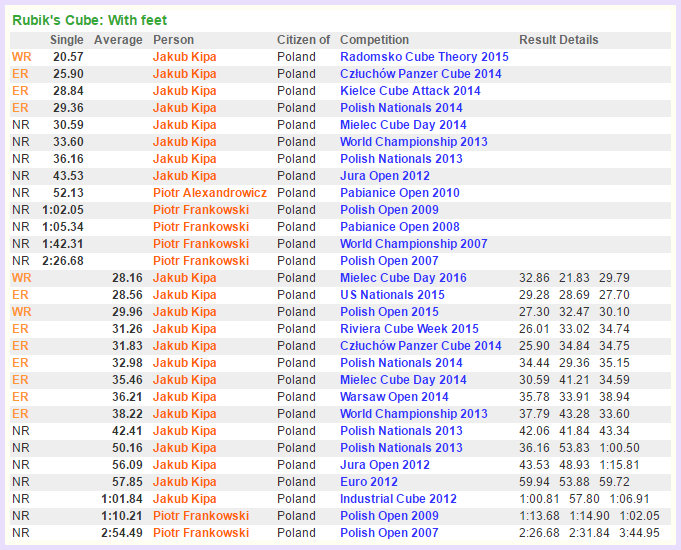
Task: Click Polish Nationals 2014 in the 29.36 row
Action: [x=401, y=108]
